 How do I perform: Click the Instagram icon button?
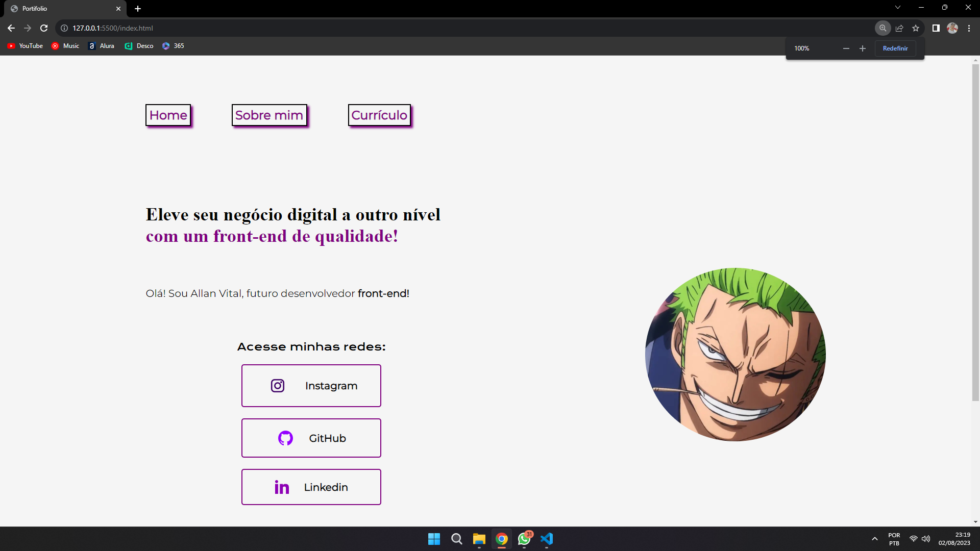(277, 386)
